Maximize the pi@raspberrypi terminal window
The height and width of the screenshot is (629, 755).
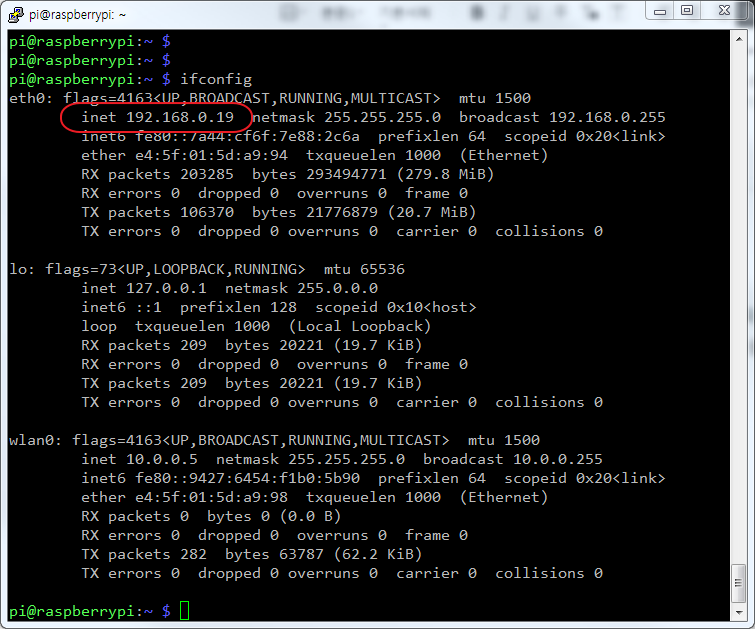(x=687, y=11)
